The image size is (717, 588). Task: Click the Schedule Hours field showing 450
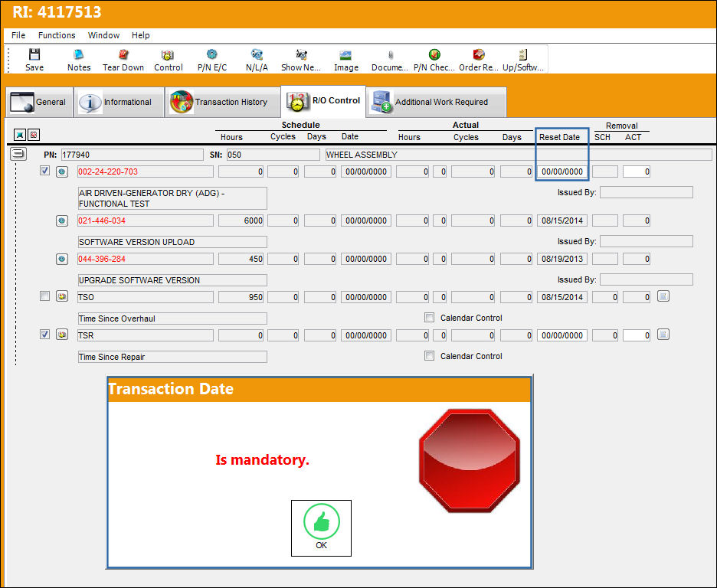pyautogui.click(x=241, y=259)
